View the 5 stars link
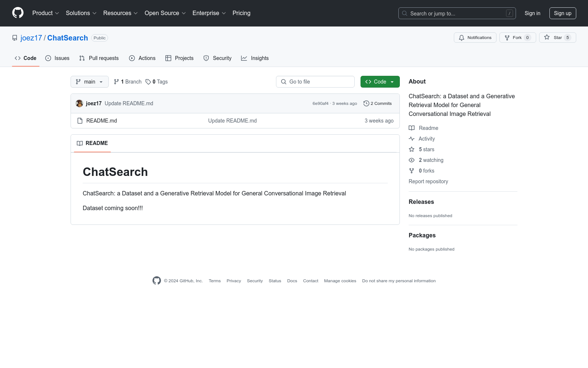 click(422, 149)
